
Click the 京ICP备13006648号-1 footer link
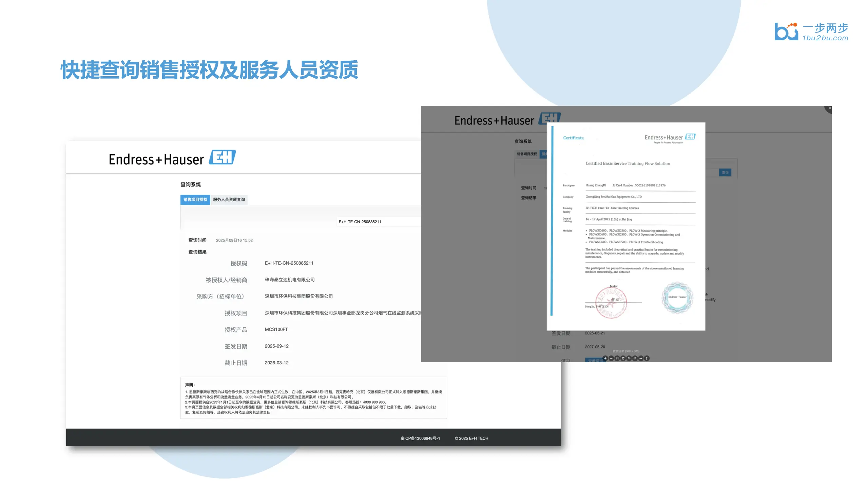420,438
